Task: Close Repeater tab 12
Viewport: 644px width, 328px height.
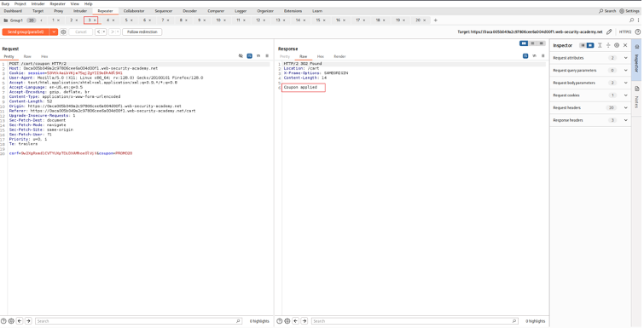Action: click(x=265, y=20)
